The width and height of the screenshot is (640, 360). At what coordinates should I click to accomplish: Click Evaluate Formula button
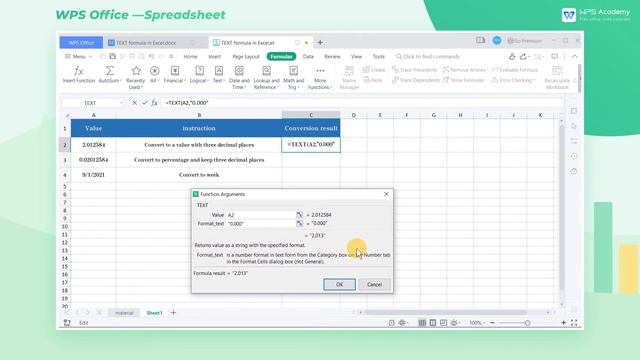(x=515, y=70)
